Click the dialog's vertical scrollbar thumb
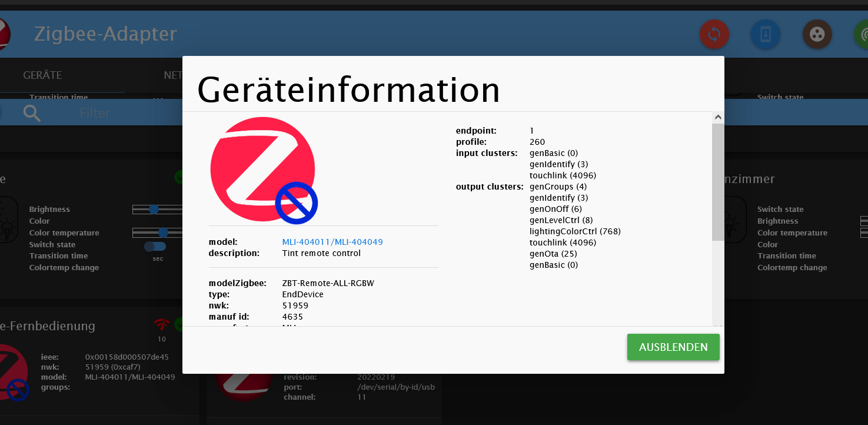868x425 pixels. tap(718, 182)
